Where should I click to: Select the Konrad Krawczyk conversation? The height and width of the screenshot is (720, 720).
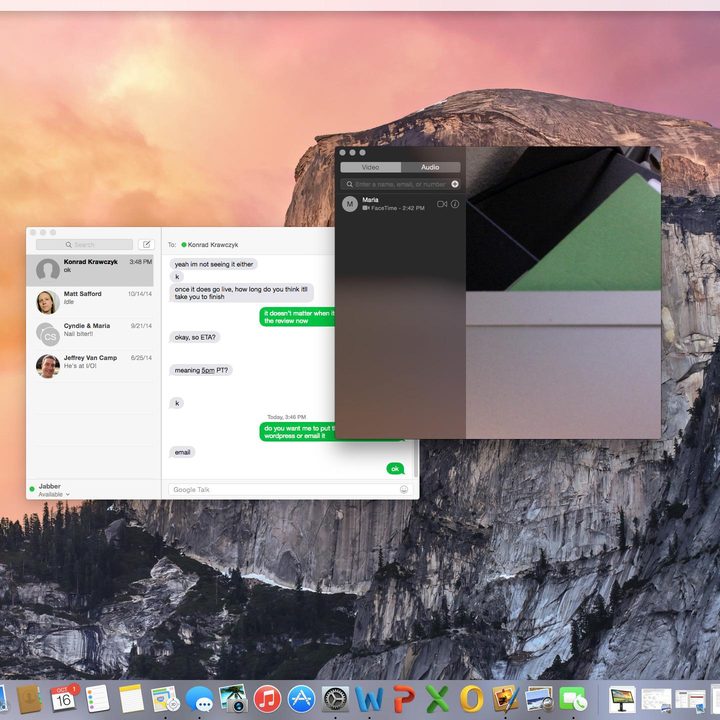[90, 270]
